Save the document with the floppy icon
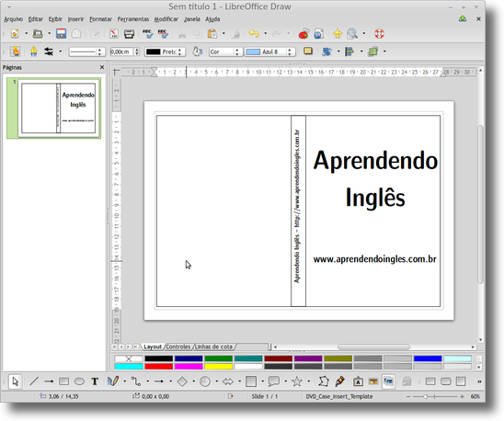Viewport: 504px width, 421px height. 61,33
